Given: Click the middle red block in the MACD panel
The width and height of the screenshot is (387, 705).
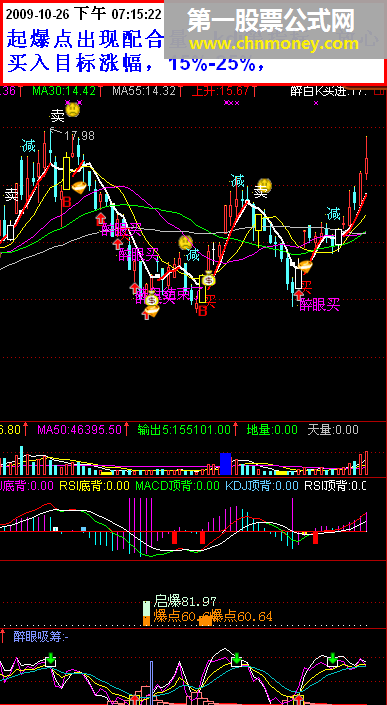Looking at the screenshot, I should pos(202,537).
